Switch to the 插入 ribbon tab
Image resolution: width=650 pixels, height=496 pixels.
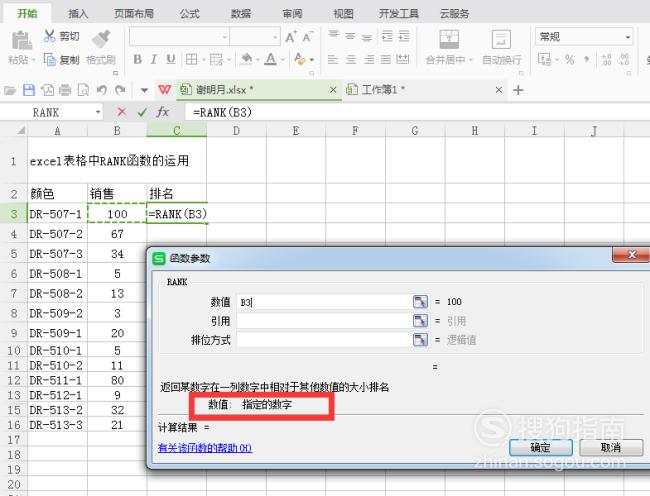tap(78, 13)
